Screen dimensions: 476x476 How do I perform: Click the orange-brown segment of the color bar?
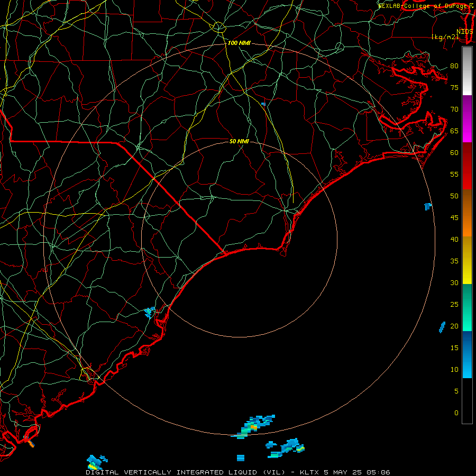pos(467,213)
